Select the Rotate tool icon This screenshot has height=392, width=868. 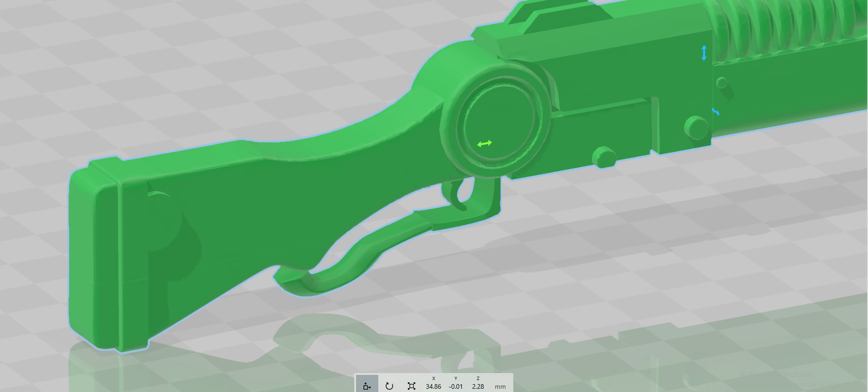coord(389,386)
